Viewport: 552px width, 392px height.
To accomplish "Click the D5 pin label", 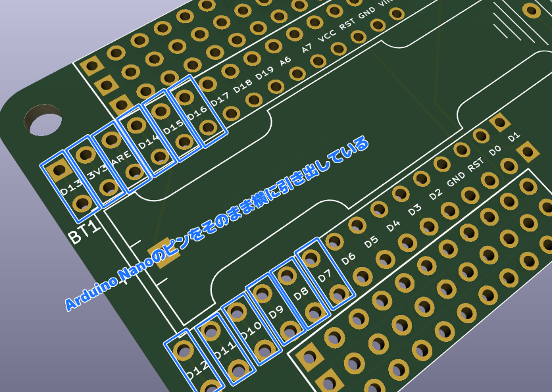I will [x=371, y=242].
